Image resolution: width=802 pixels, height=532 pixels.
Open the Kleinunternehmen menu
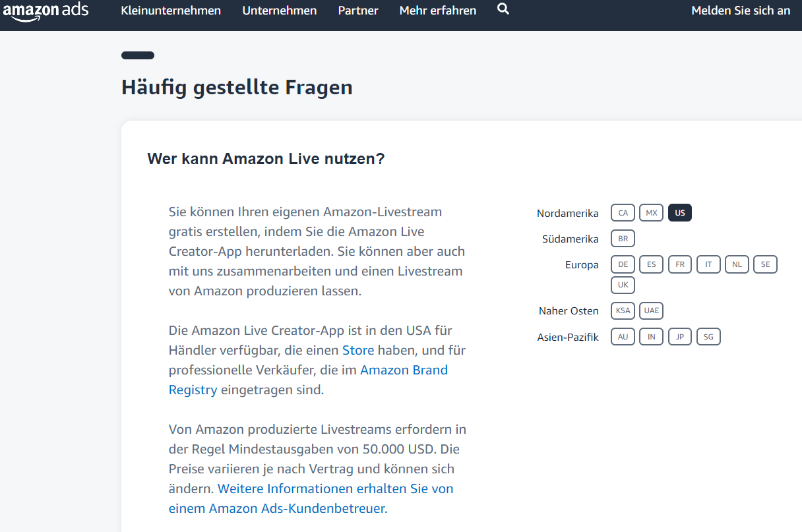(x=171, y=11)
